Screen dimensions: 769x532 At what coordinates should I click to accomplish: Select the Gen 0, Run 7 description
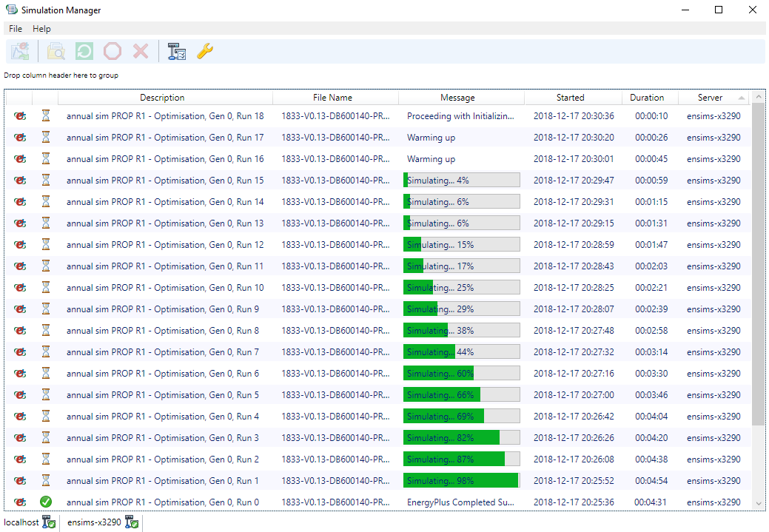(163, 352)
